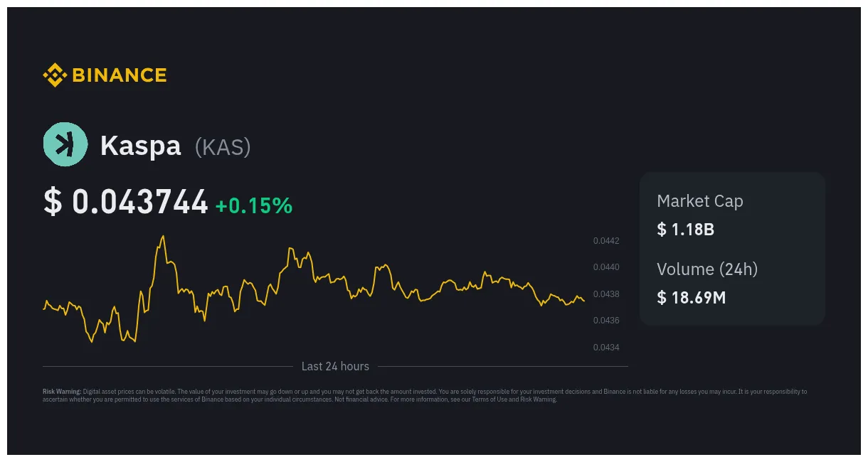Open the Risk Warning link

pos(539,399)
